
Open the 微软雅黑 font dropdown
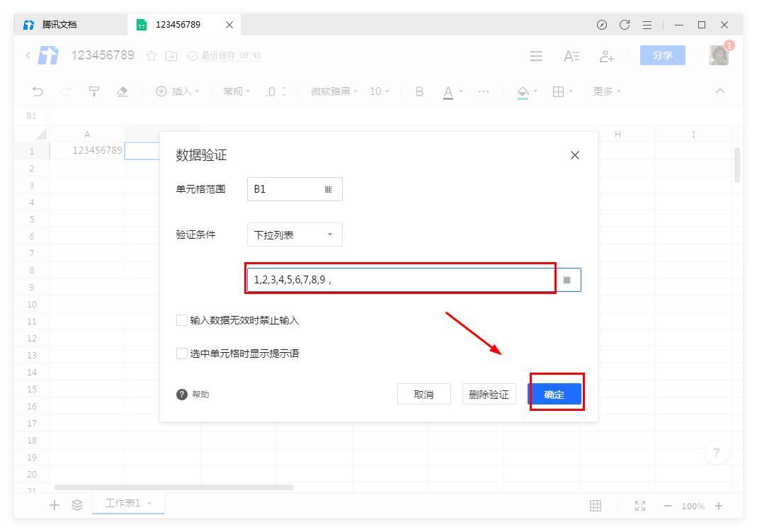pos(334,91)
